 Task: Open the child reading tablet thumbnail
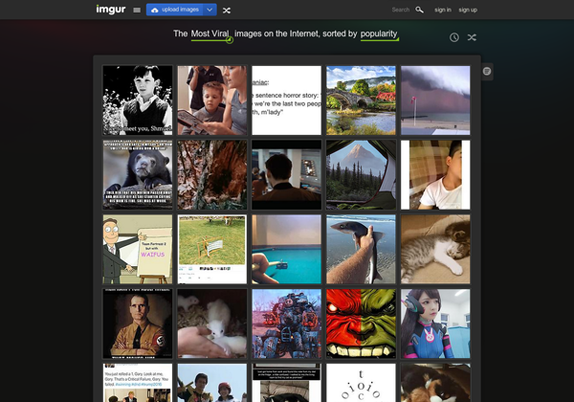coord(212,100)
